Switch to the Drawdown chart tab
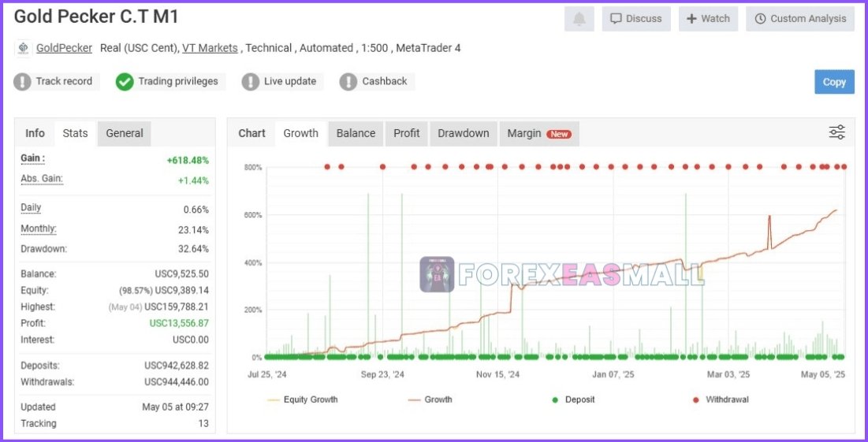The width and height of the screenshot is (868, 442). pyautogui.click(x=464, y=133)
